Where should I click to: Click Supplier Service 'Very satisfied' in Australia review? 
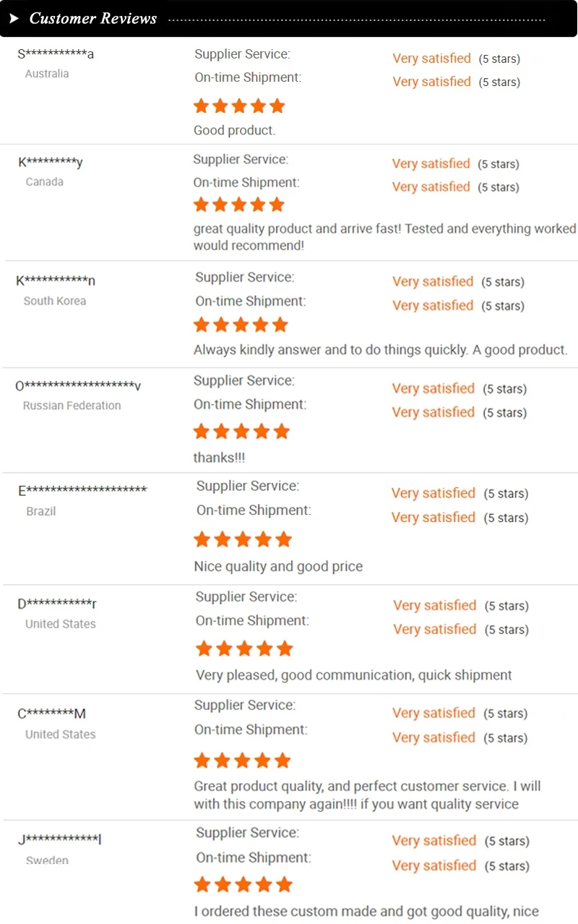click(x=431, y=59)
